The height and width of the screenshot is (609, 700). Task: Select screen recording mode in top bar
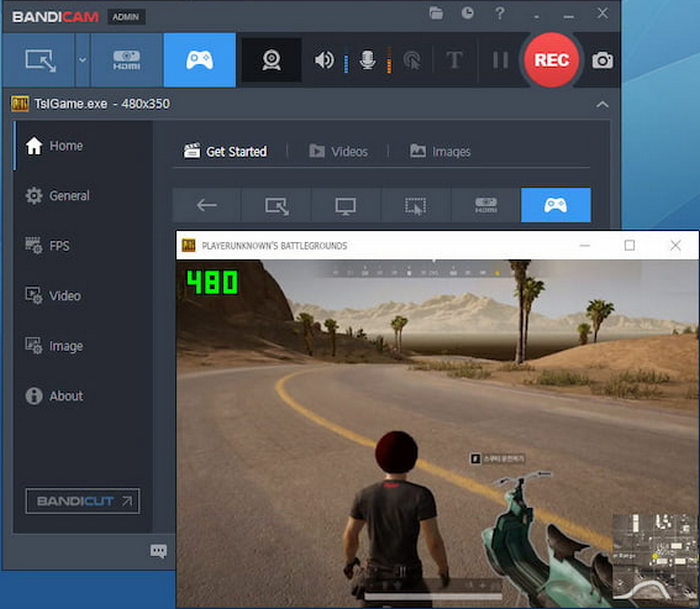[x=39, y=60]
